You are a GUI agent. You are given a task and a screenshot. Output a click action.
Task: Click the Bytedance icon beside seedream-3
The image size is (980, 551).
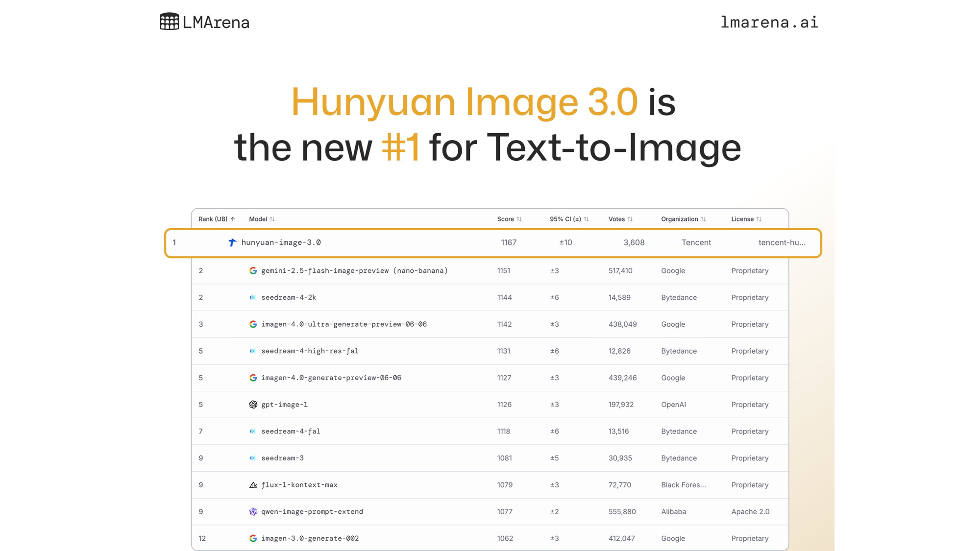pyautogui.click(x=253, y=458)
